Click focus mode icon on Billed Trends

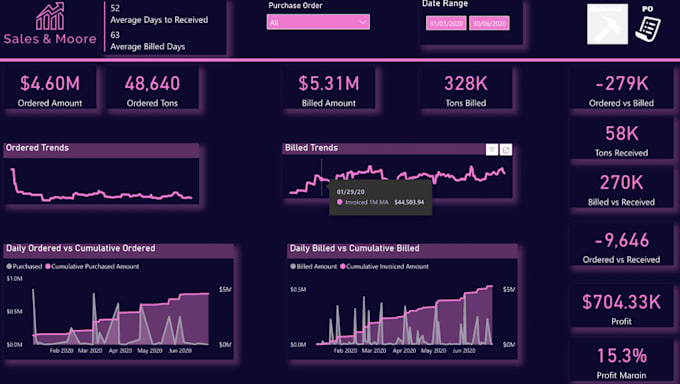506,149
